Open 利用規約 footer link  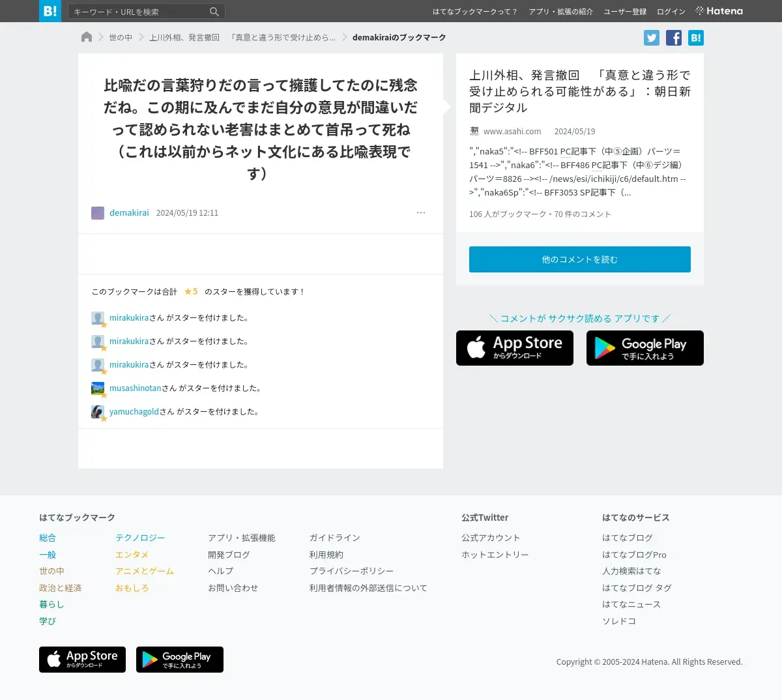coord(326,555)
